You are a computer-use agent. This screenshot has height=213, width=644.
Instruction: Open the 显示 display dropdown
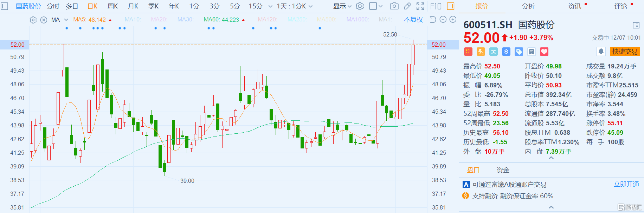pos(342,6)
